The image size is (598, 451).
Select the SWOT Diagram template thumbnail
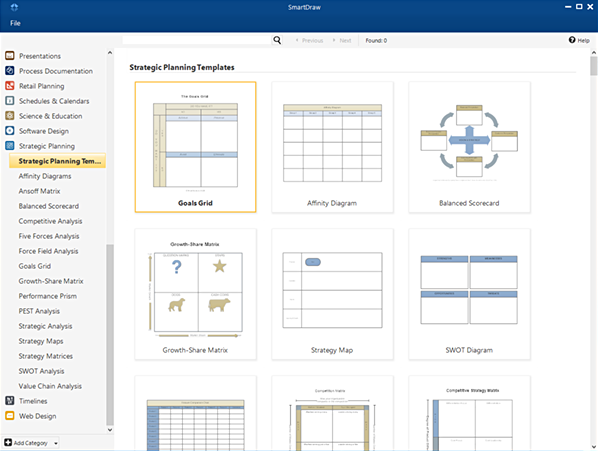pyautogui.click(x=469, y=294)
